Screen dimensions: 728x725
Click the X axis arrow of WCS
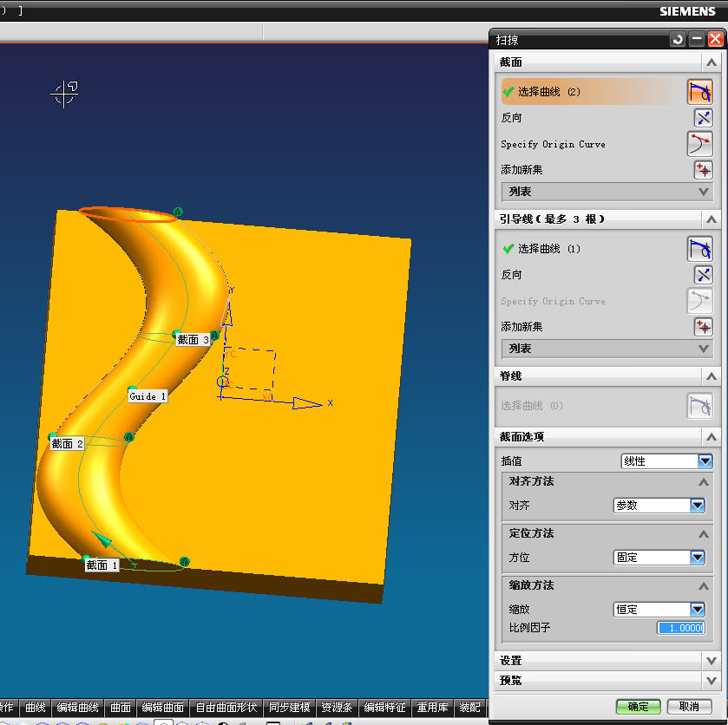307,403
